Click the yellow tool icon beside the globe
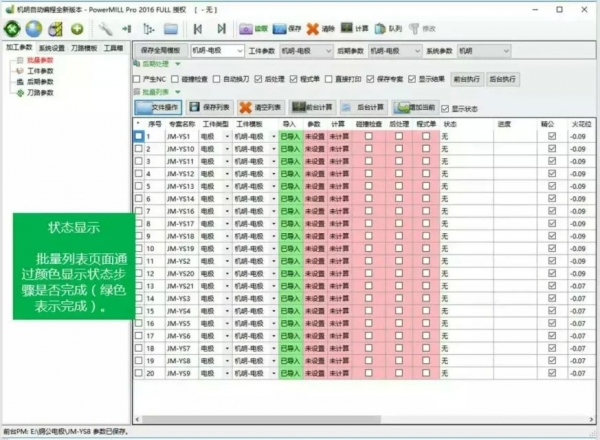The image size is (600, 440). coord(55,29)
